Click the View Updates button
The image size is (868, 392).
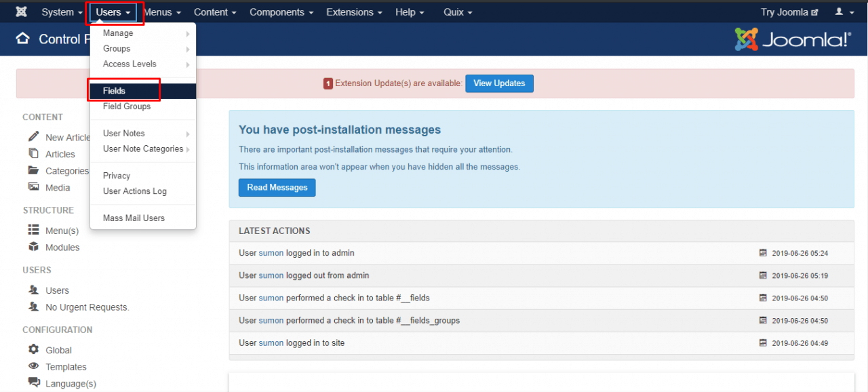coord(499,83)
